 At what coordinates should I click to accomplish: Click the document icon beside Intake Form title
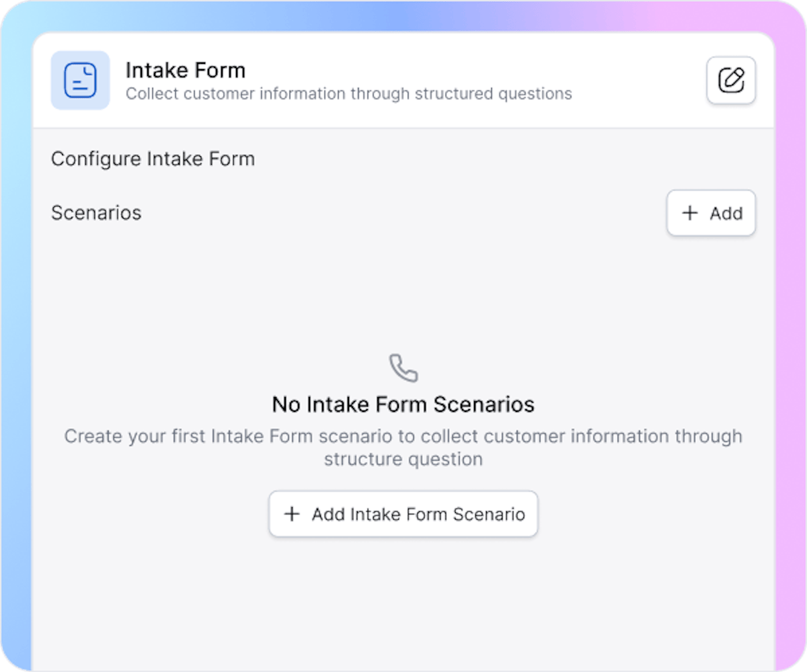[80, 80]
